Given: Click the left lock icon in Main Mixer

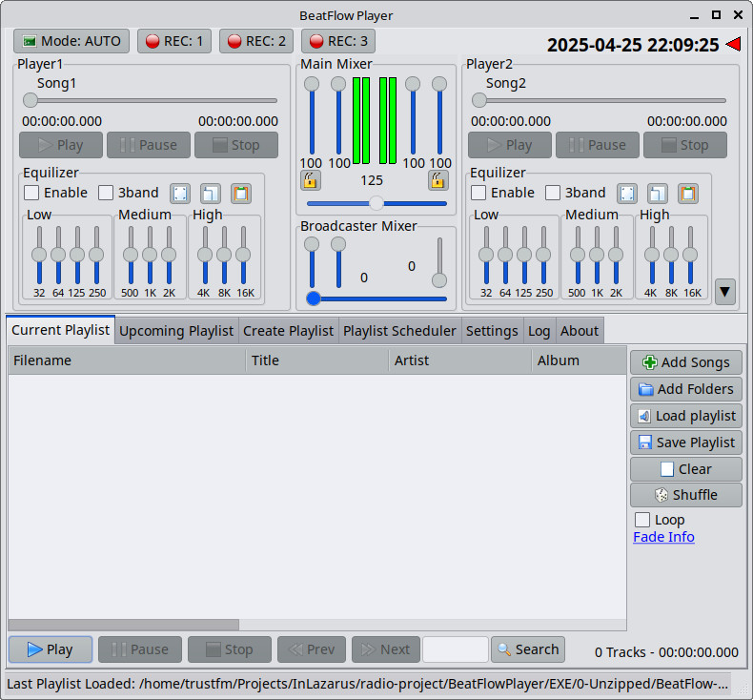Looking at the screenshot, I should pos(311,180).
